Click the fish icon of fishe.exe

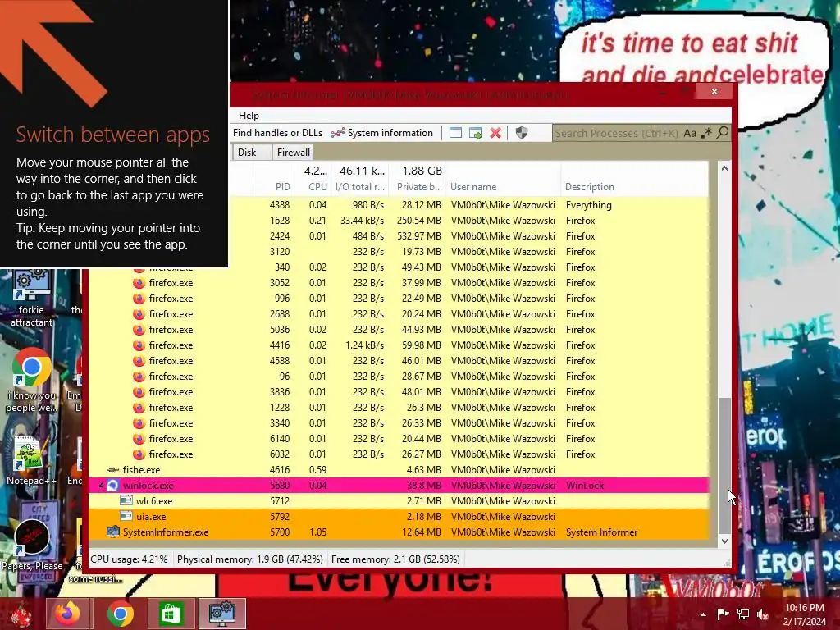(113, 470)
